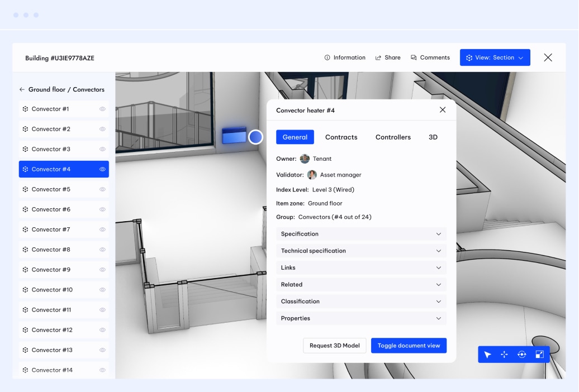
Task: Toggle visibility of Convector #1
Action: [x=103, y=109]
